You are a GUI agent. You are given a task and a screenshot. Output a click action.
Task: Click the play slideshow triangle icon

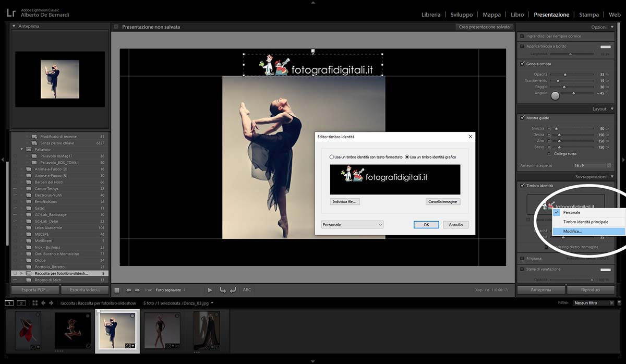210,290
